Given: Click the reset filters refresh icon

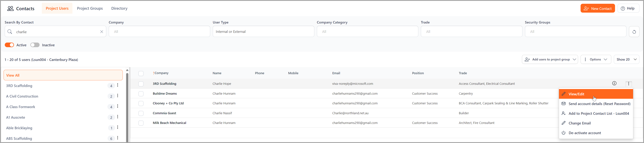Looking at the screenshot, I should tap(634, 32).
